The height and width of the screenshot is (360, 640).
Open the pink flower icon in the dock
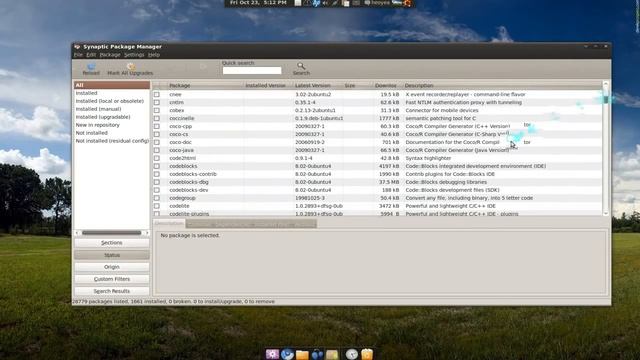pyautogui.click(x=272, y=354)
